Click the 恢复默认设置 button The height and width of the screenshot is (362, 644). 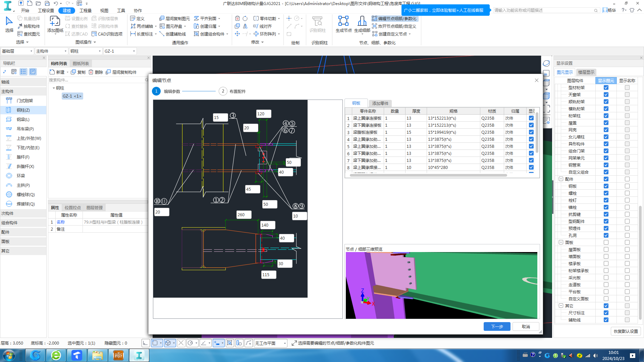626,331
